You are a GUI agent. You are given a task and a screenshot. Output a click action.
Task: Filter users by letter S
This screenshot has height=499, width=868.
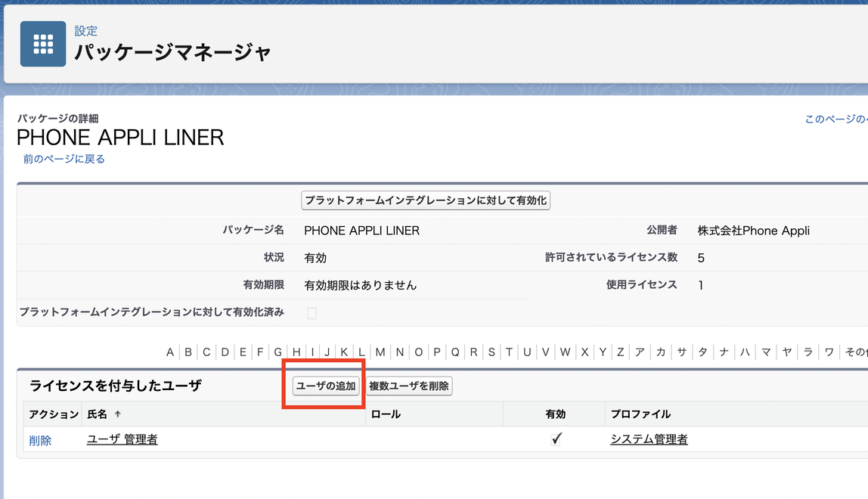pos(491,352)
